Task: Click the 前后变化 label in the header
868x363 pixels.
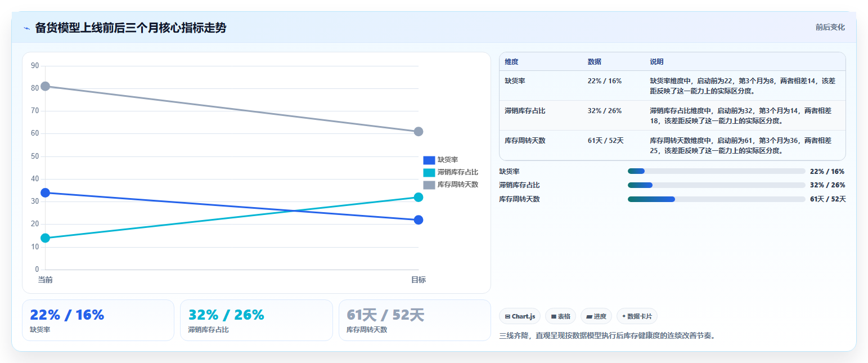Action: click(x=830, y=27)
